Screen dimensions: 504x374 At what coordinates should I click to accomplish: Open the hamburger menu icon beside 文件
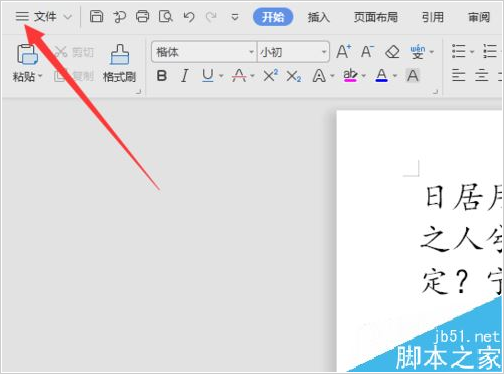pyautogui.click(x=22, y=16)
